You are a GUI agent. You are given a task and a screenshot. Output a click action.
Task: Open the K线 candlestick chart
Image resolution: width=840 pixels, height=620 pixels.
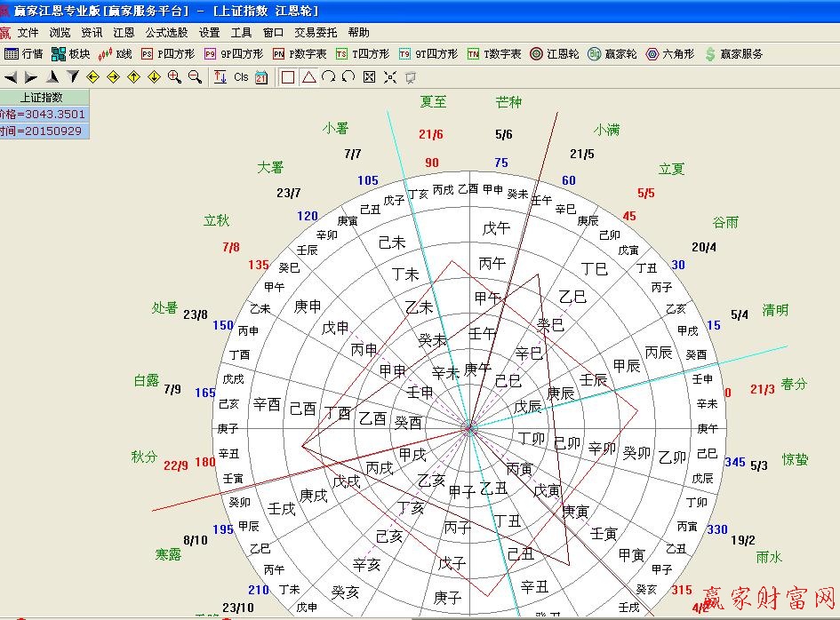click(x=115, y=54)
